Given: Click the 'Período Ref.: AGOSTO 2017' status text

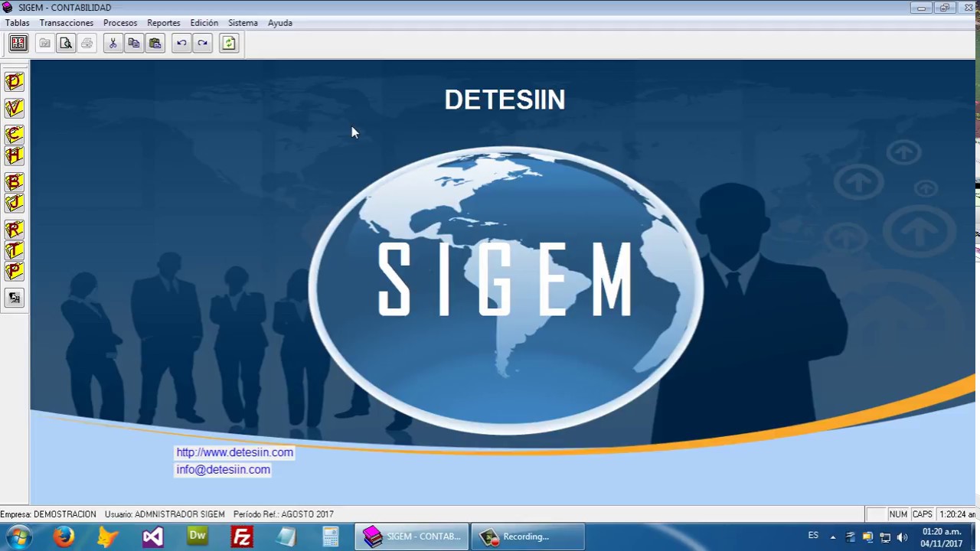Looking at the screenshot, I should pyautogui.click(x=283, y=514).
